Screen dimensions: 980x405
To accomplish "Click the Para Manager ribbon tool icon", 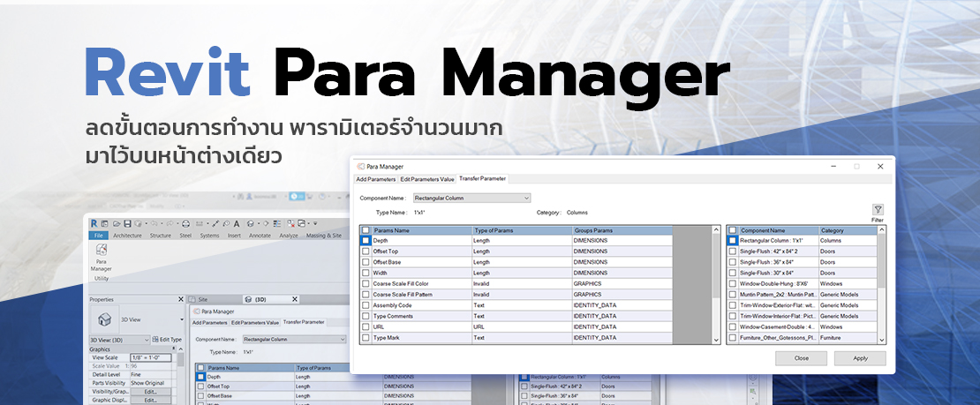I will click(102, 250).
